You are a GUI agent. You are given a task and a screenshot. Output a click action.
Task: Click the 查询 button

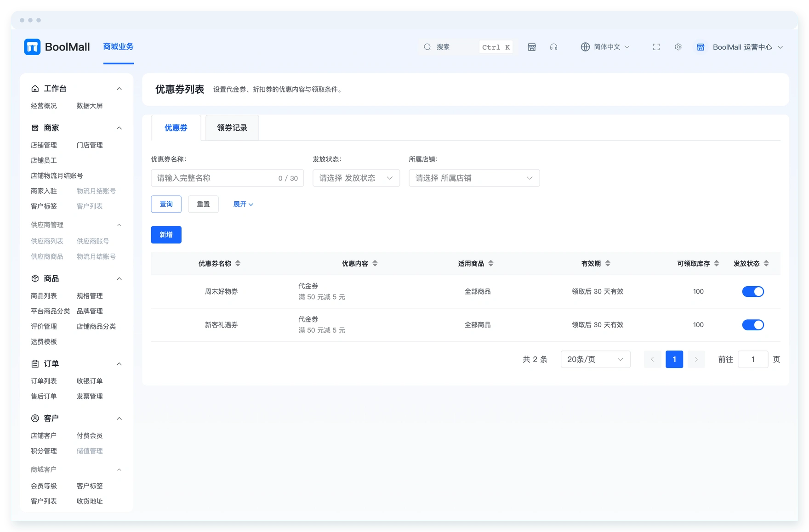[x=166, y=204]
